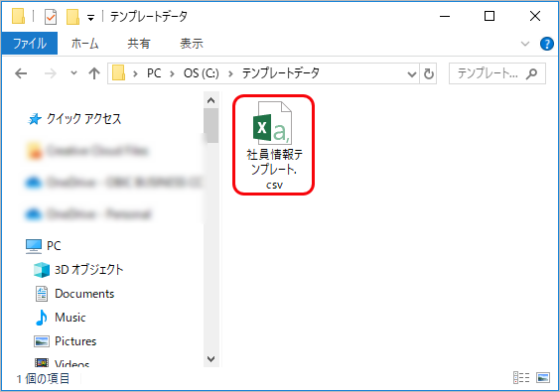Refresh the folder view

429,73
